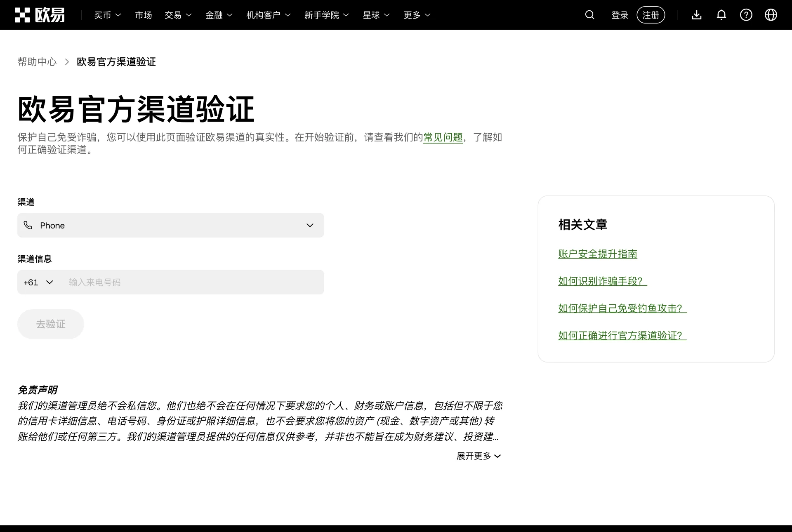Click the 免责声明 heading

pos(37,390)
